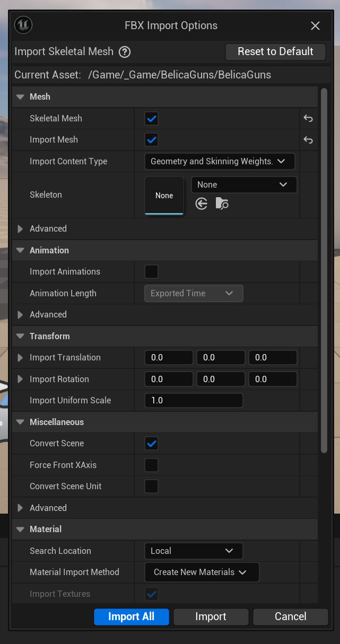The width and height of the screenshot is (340, 644).
Task: Collapse the Mesh section
Action: (x=20, y=97)
